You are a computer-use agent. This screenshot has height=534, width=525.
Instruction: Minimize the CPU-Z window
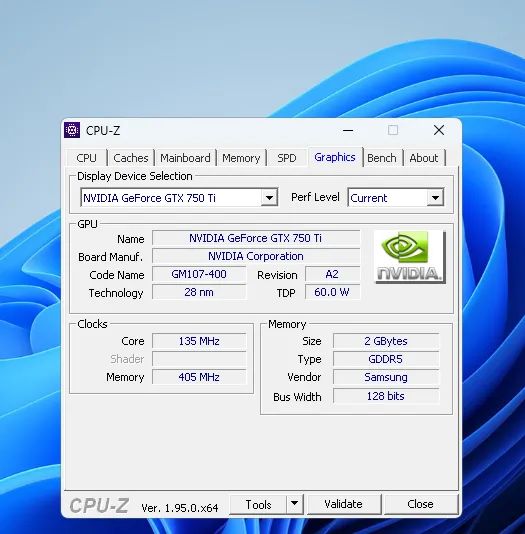348,130
